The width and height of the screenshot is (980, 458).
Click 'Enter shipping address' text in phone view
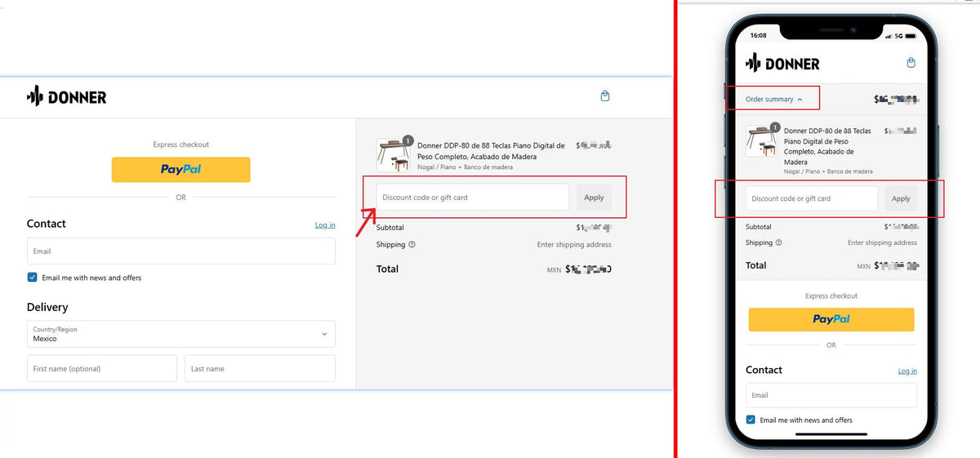point(882,242)
